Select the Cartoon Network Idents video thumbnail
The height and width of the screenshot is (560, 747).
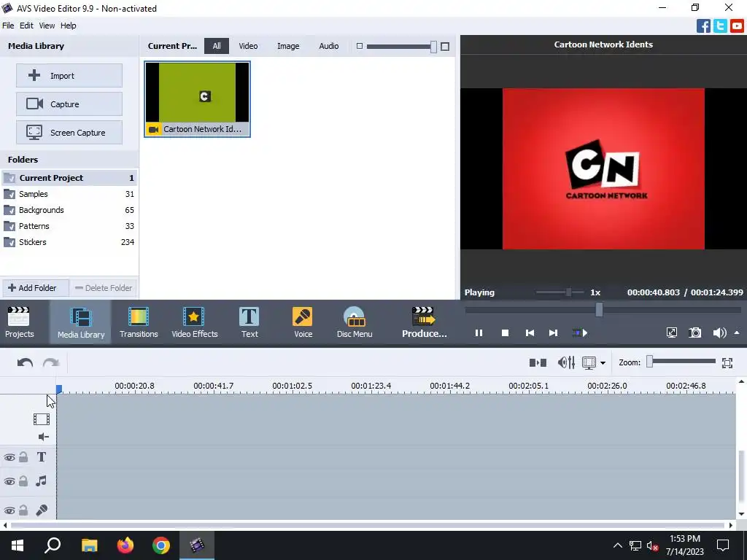tap(197, 99)
